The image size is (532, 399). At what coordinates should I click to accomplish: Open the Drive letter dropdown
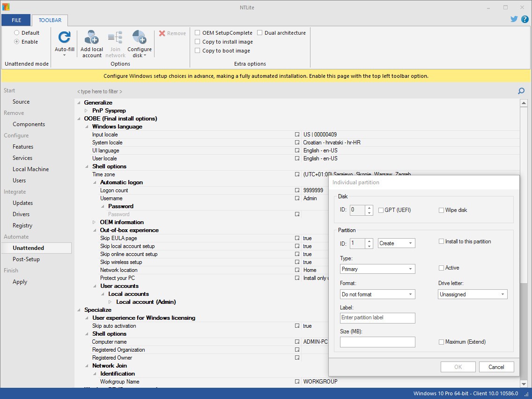(473, 294)
